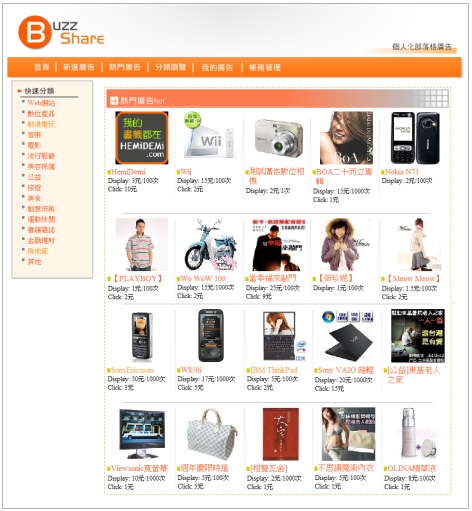Open the HemiDemi ad thumbnail
This screenshot has width=472, height=511.
tap(142, 138)
